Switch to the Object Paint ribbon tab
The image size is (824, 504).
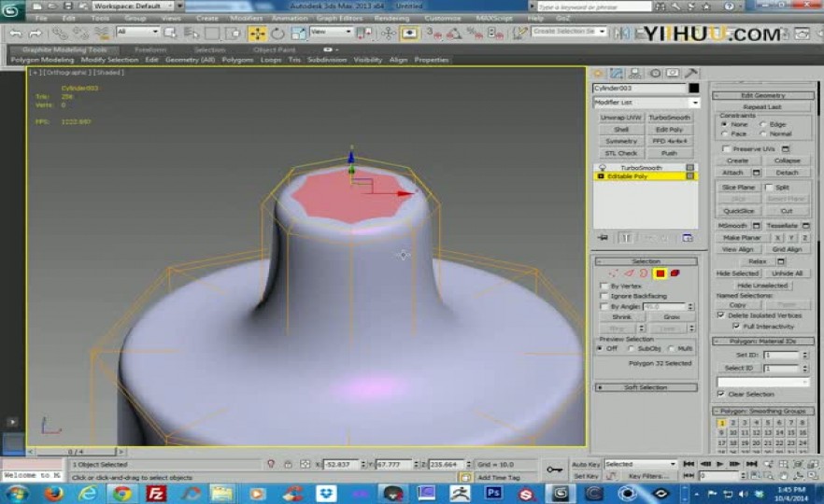coord(275,49)
